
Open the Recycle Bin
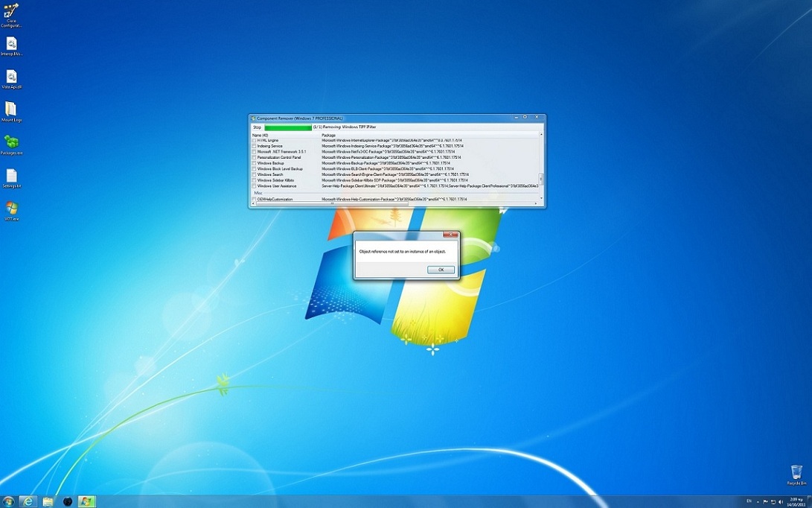796,474
